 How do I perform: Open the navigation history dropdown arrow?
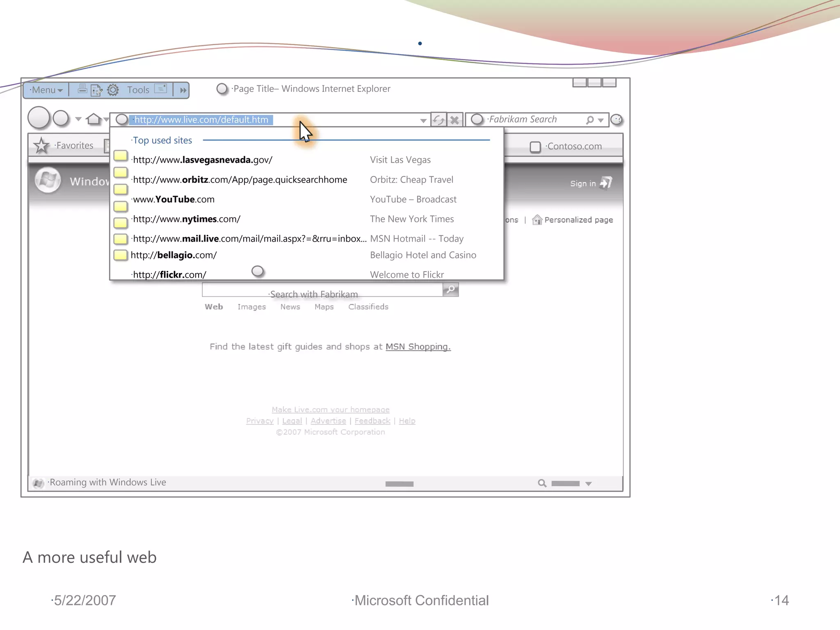click(78, 119)
